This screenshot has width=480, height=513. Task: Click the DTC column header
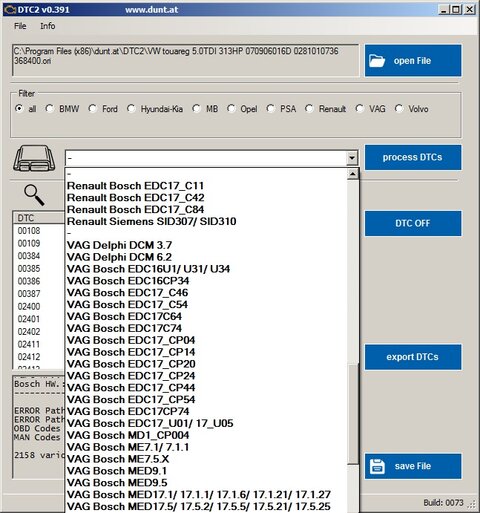38,218
